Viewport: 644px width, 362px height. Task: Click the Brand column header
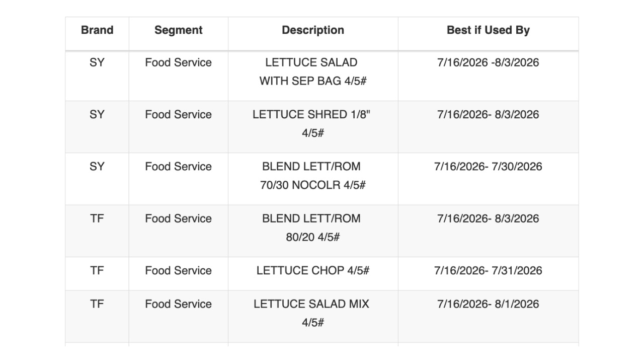pyautogui.click(x=97, y=30)
